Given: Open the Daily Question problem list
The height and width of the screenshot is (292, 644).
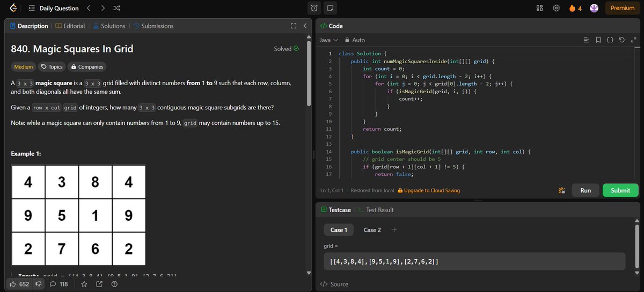Looking at the screenshot, I should tap(53, 8).
